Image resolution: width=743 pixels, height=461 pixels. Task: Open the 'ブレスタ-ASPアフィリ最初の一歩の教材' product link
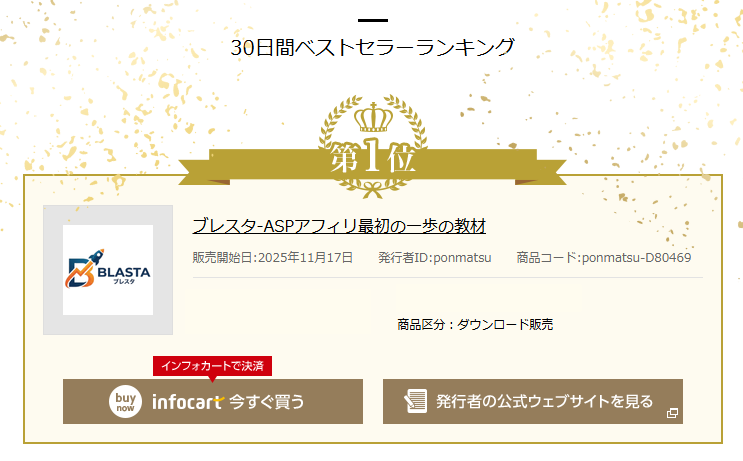339,225
